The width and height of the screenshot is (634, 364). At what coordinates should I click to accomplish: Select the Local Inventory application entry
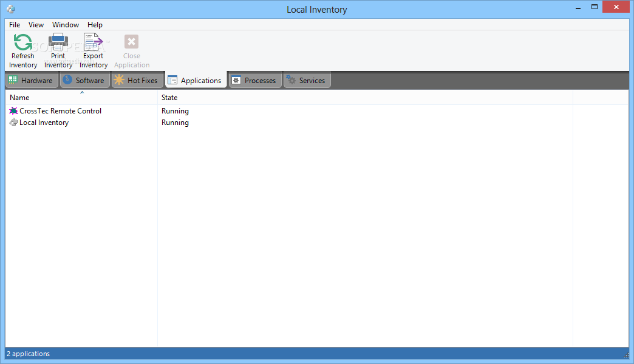coord(44,123)
